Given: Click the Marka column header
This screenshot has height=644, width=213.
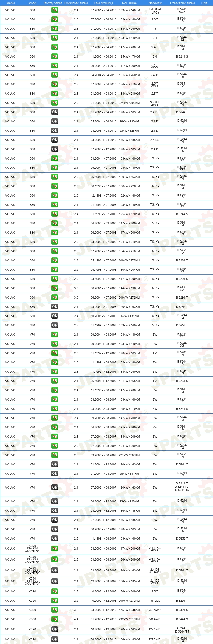Looking at the screenshot, I should pos(11,3).
